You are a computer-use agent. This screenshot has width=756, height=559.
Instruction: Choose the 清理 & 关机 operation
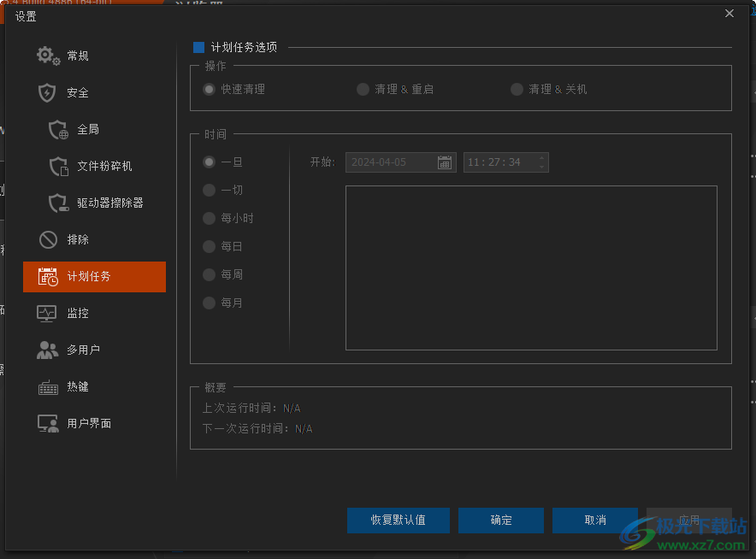517,88
